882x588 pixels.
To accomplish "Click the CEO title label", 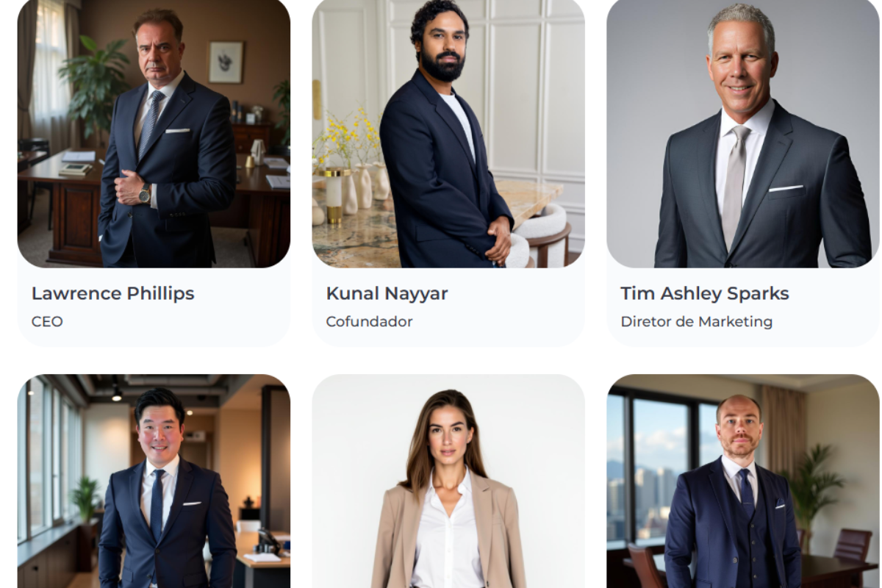I will click(47, 321).
